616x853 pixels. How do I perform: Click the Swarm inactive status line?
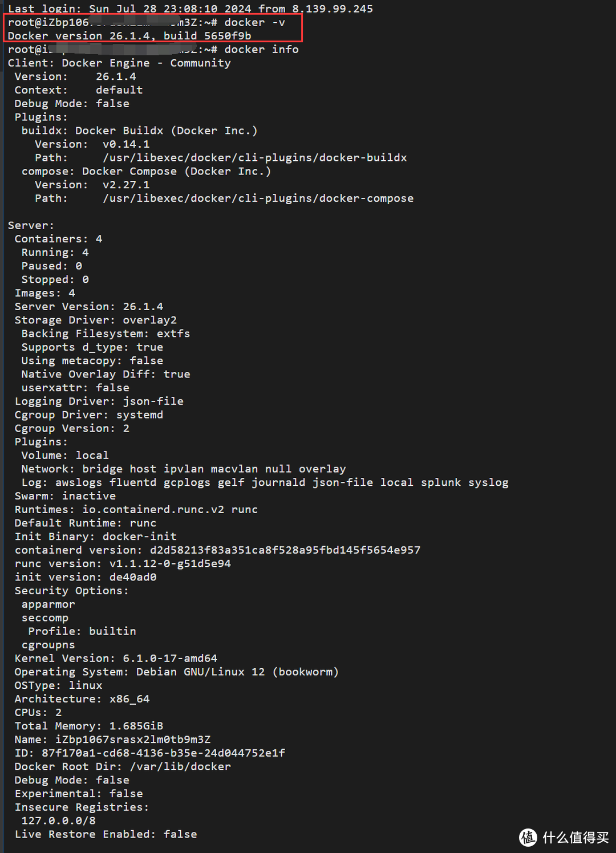[x=65, y=496]
